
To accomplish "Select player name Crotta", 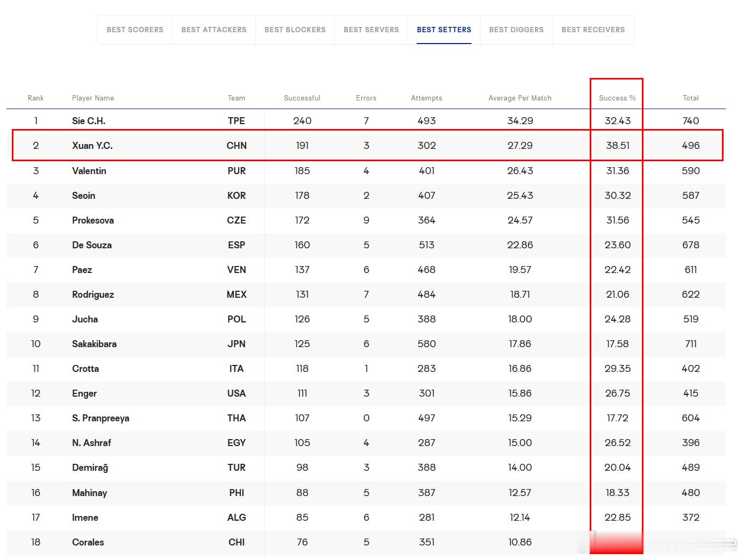I will 85,369.
